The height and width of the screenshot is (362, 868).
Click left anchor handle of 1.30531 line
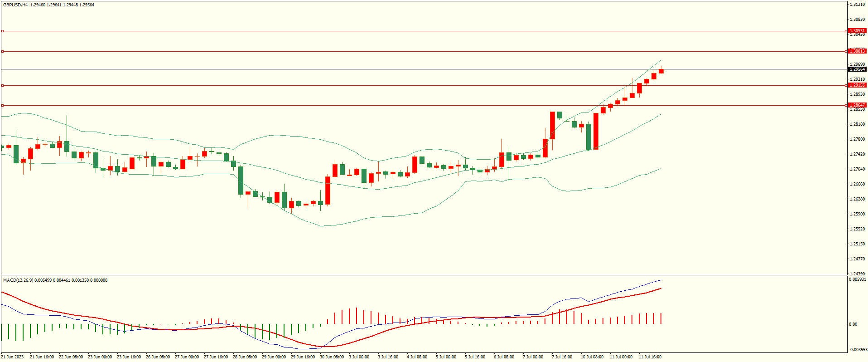click(2, 31)
